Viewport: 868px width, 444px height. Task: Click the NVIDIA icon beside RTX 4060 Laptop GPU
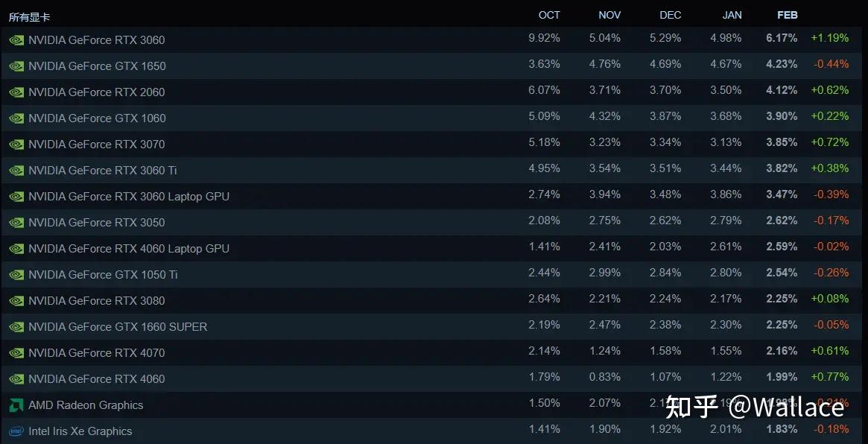pos(16,249)
